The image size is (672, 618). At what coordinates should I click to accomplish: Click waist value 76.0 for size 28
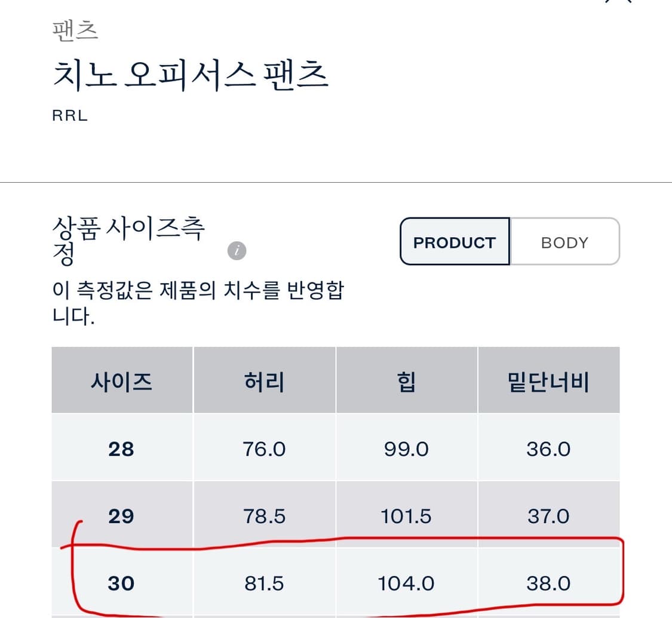[264, 449]
